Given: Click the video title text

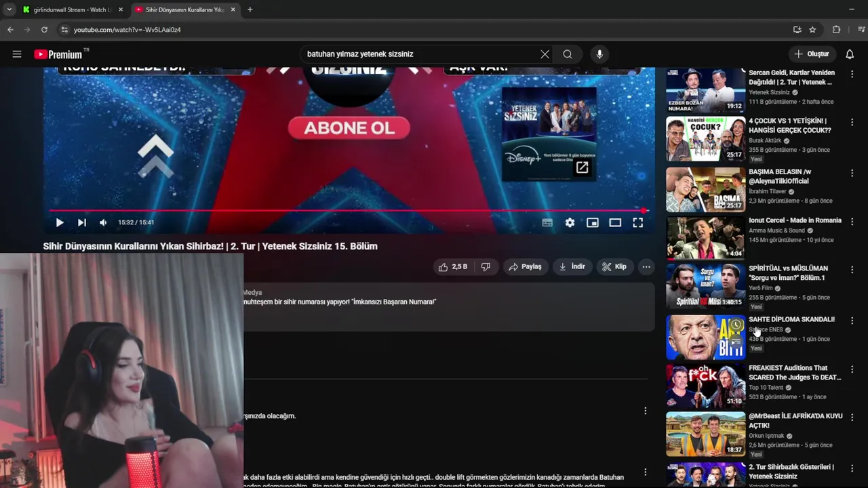Looking at the screenshot, I should pyautogui.click(x=210, y=246).
